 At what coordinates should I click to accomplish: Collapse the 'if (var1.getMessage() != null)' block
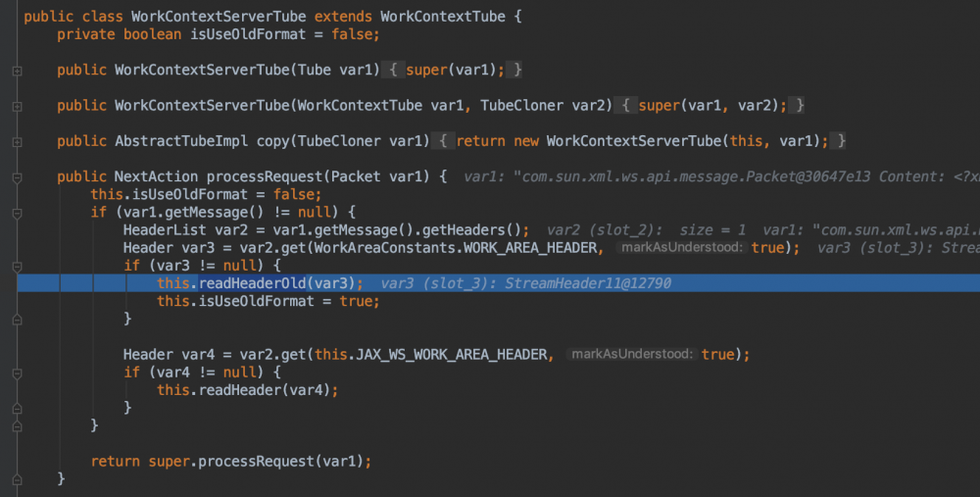click(x=17, y=214)
